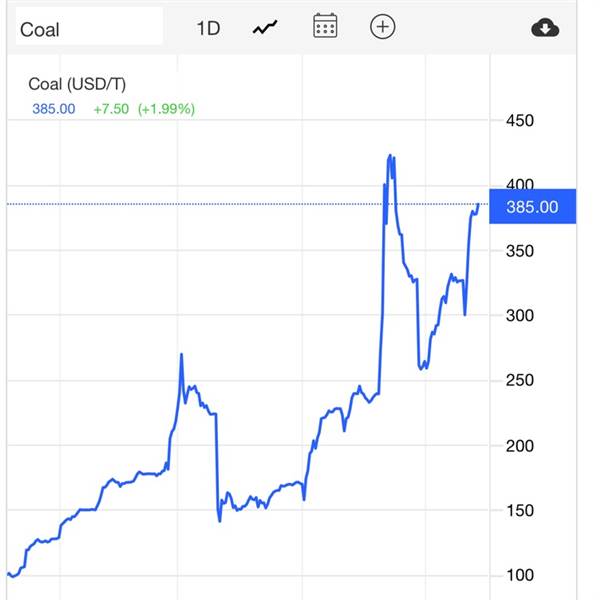Click the 250 y-axis label

[520, 380]
